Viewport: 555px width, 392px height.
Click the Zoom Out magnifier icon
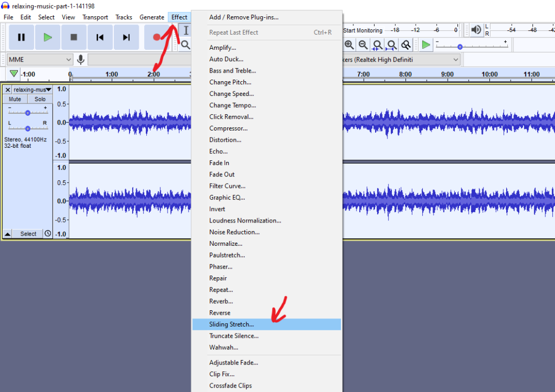(363, 45)
